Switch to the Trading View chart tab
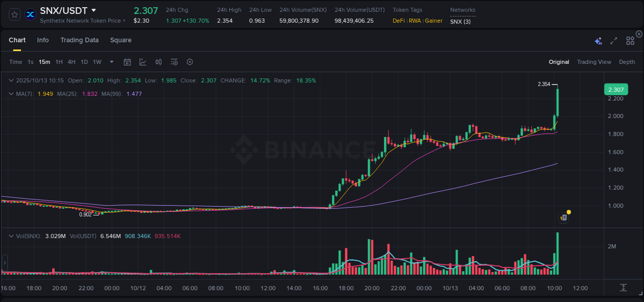This screenshot has height=302, width=644. (594, 62)
